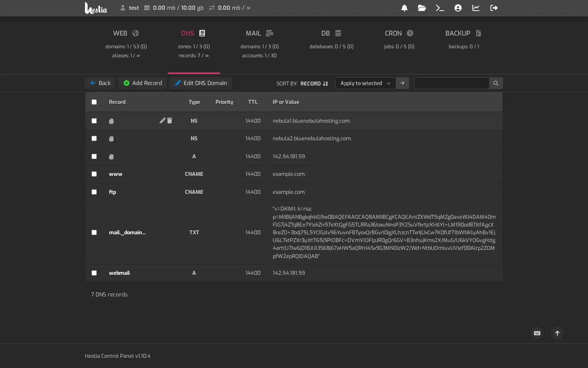Click into the search input field
This screenshot has height=368, width=588.
tap(452, 83)
